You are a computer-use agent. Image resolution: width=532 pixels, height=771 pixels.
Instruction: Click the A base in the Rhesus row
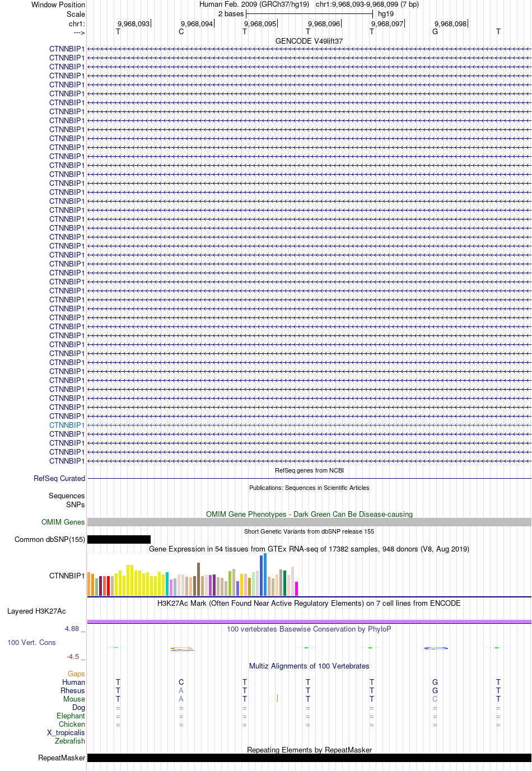pos(181,690)
